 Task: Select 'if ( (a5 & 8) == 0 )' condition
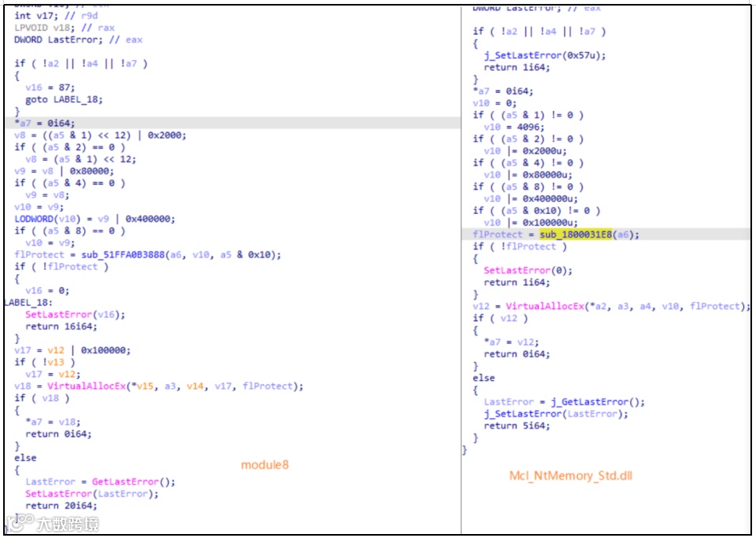point(70,231)
